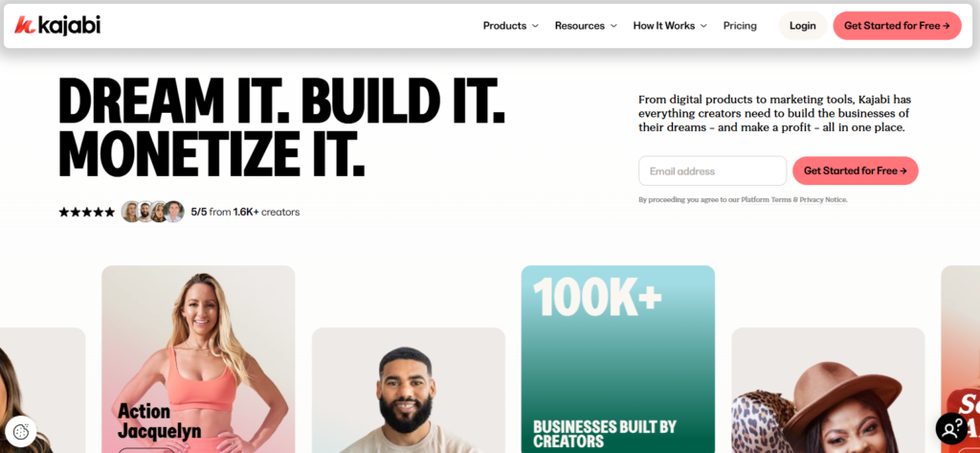Click the woman in brown hat card
980x453 pixels.
pos(828,391)
